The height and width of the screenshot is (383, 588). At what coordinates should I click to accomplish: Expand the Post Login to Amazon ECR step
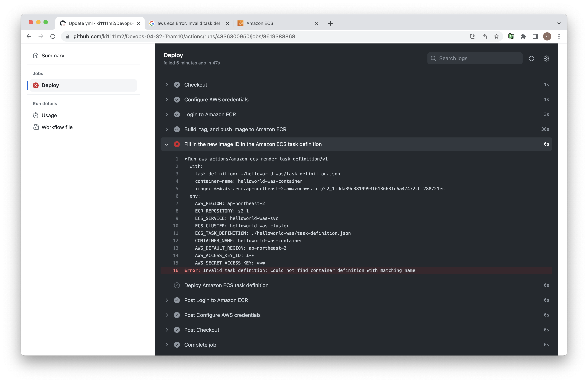click(167, 300)
